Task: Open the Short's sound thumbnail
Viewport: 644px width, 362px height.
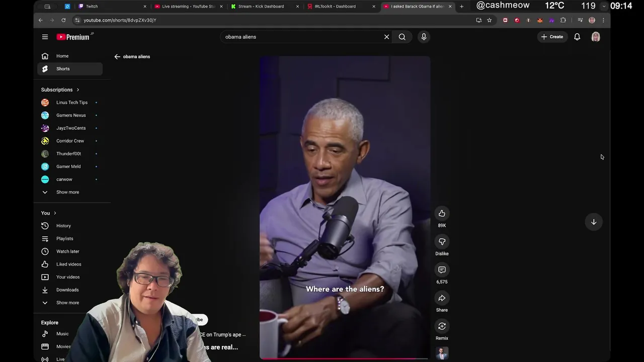Action: point(442,353)
